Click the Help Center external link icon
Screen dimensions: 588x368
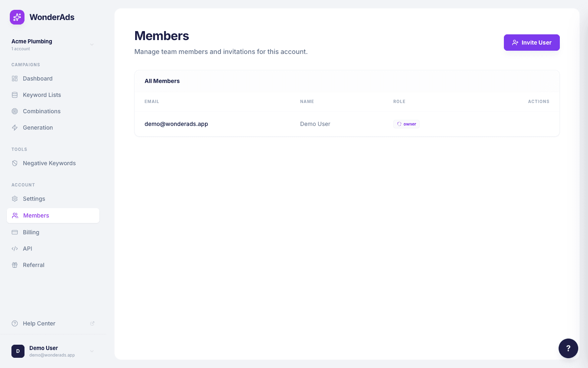(92, 323)
